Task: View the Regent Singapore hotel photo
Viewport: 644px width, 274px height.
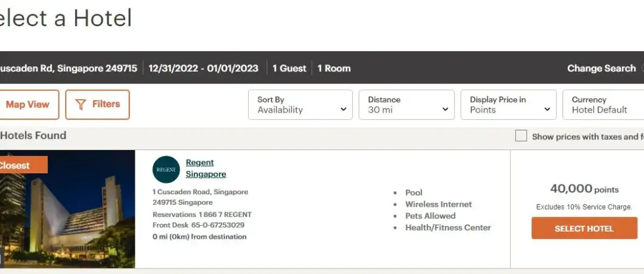Action: tap(67, 214)
